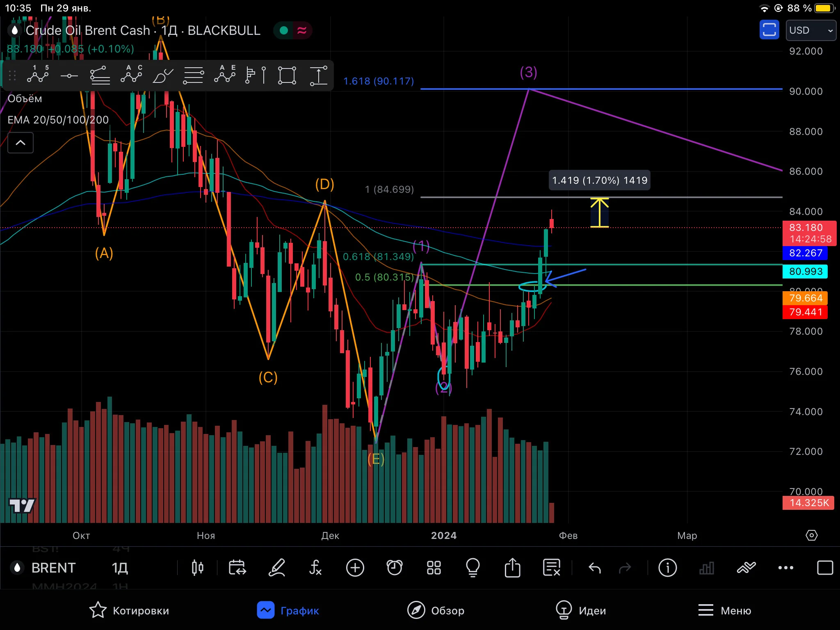840x630 pixels.
Task: Open the indicators fx menu
Action: (x=315, y=568)
